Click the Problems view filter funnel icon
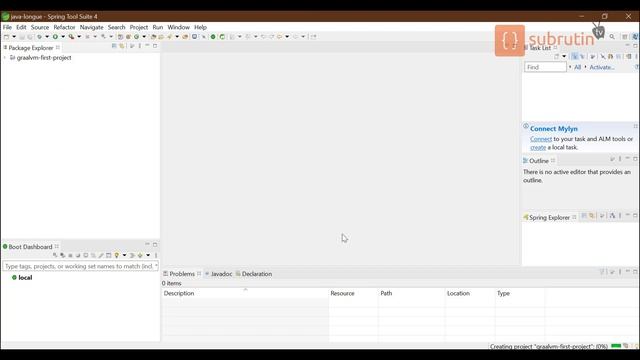 pyautogui.click(x=602, y=272)
